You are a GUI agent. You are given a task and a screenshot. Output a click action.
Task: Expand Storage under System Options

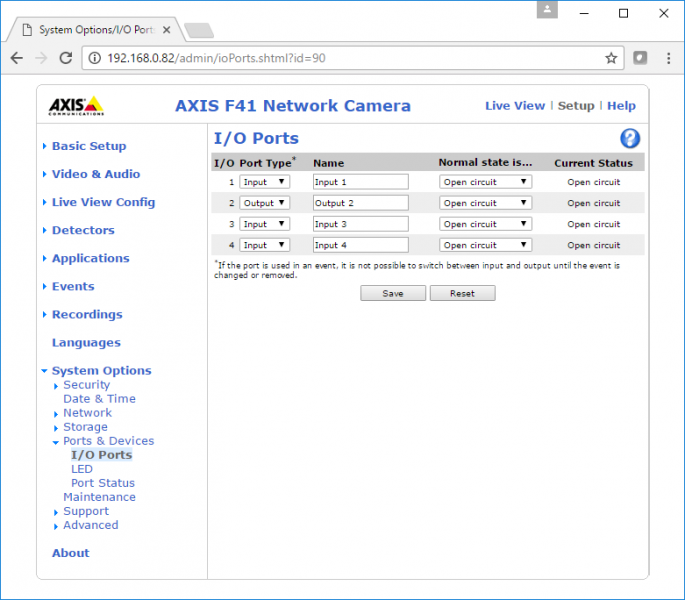point(85,427)
